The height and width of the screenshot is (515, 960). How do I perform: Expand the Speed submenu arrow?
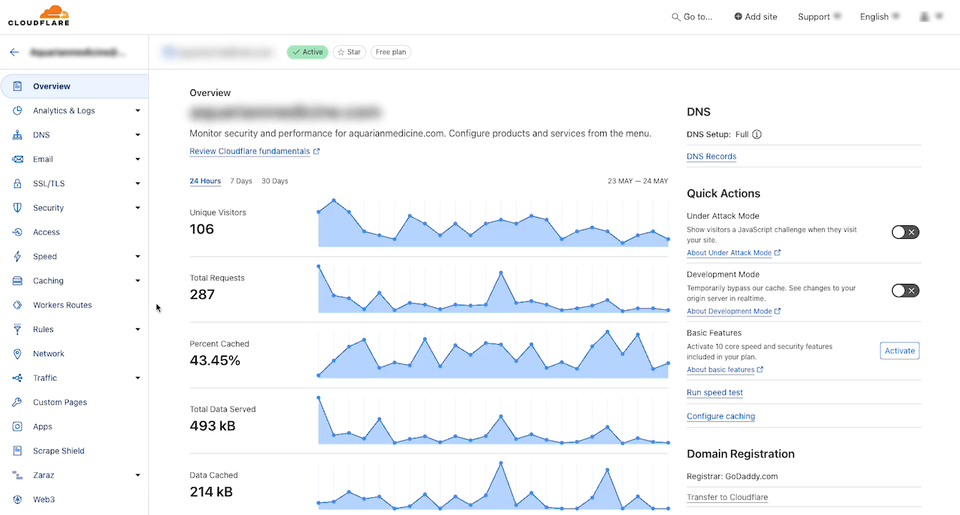pos(138,257)
